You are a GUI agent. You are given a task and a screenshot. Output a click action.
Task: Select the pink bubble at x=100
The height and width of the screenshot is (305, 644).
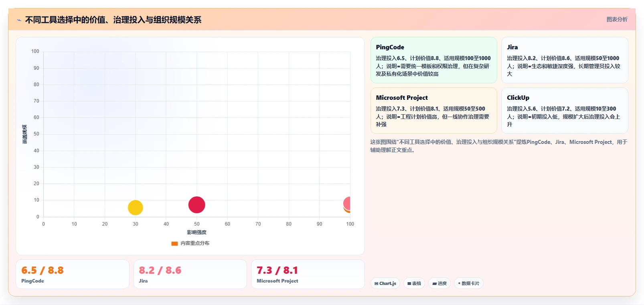(x=347, y=203)
